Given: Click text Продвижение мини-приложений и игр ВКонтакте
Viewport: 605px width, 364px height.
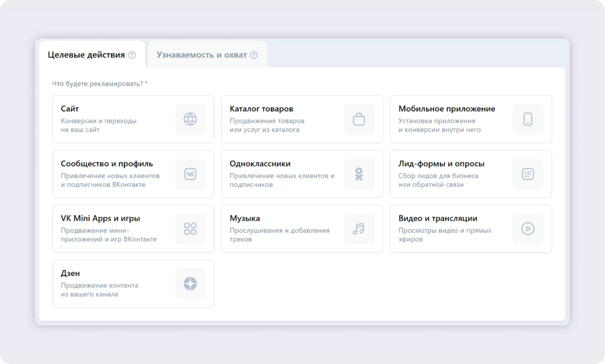Looking at the screenshot, I should point(109,234).
